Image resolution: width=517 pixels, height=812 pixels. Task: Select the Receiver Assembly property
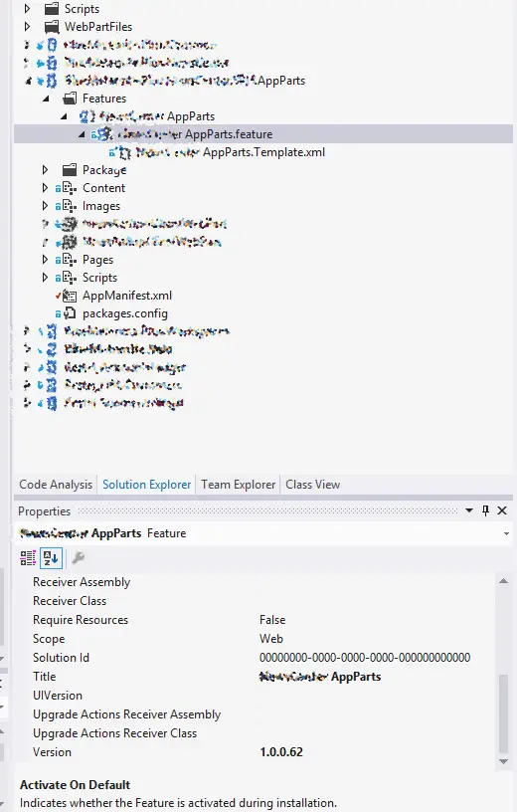tap(82, 582)
